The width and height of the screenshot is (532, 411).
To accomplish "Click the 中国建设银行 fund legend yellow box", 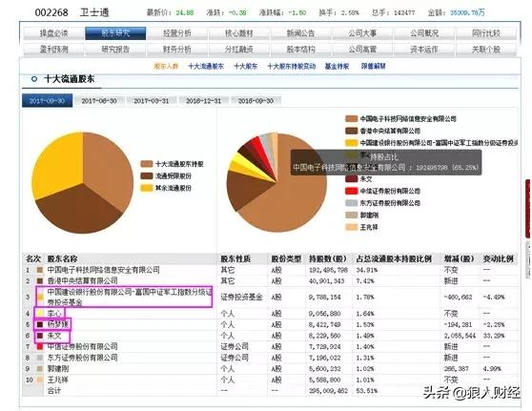I will pos(352,143).
